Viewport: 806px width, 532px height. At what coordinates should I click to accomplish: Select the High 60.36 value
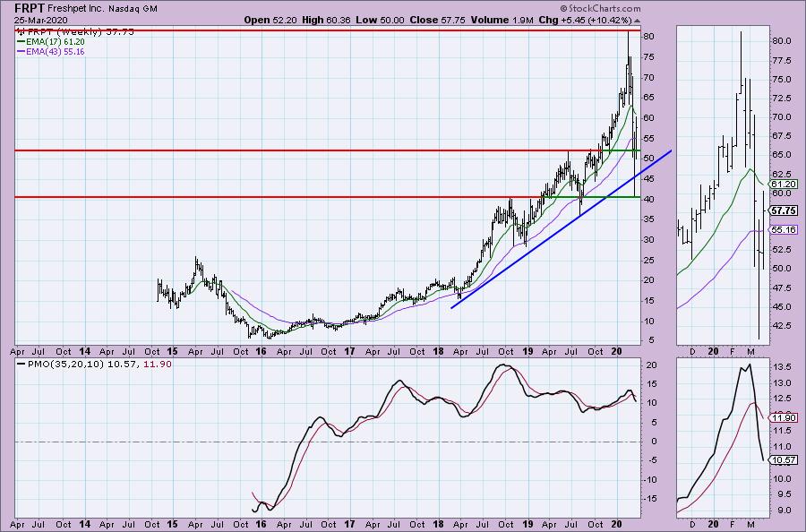[326, 20]
